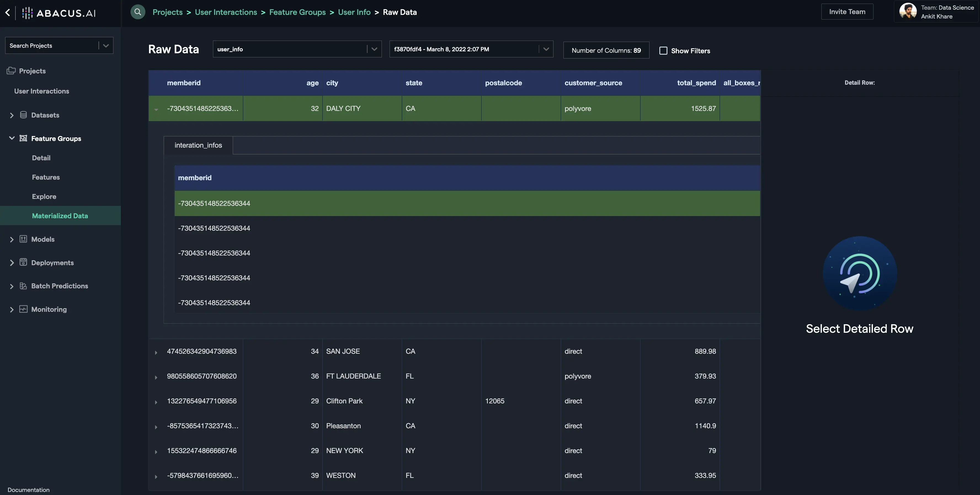Open the user_info feature group dropdown
Viewport: 980px width, 495px height.
coord(374,49)
